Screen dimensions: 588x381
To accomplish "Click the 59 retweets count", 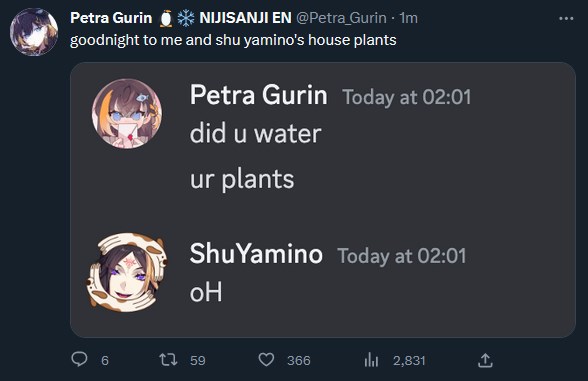I will coord(197,360).
